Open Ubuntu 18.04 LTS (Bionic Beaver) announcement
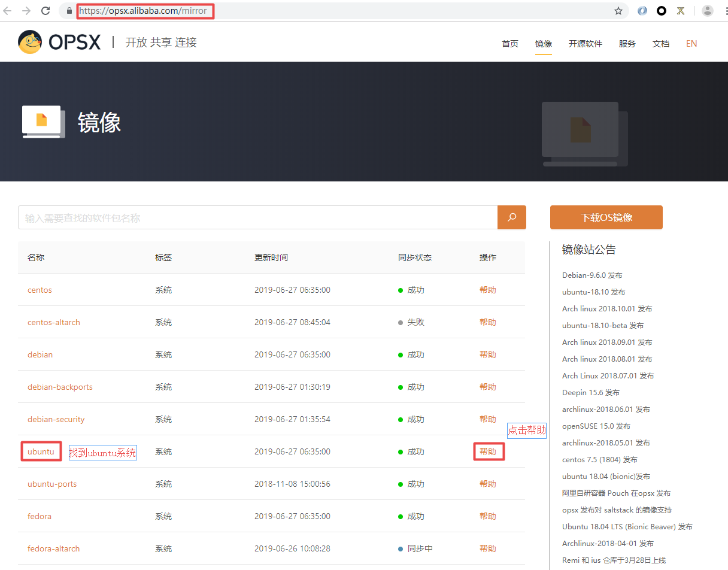 [x=627, y=527]
